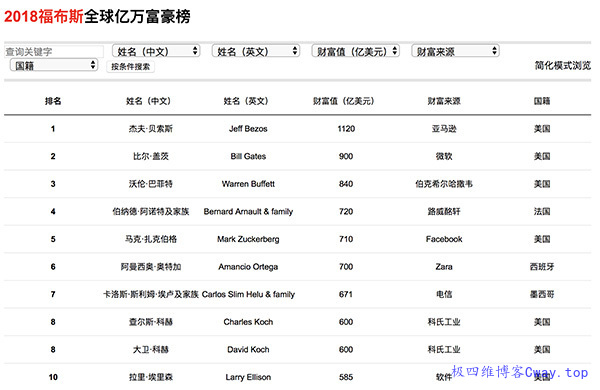Select the Bill Gates table row
The height and width of the screenshot is (390, 600).
pos(297,156)
